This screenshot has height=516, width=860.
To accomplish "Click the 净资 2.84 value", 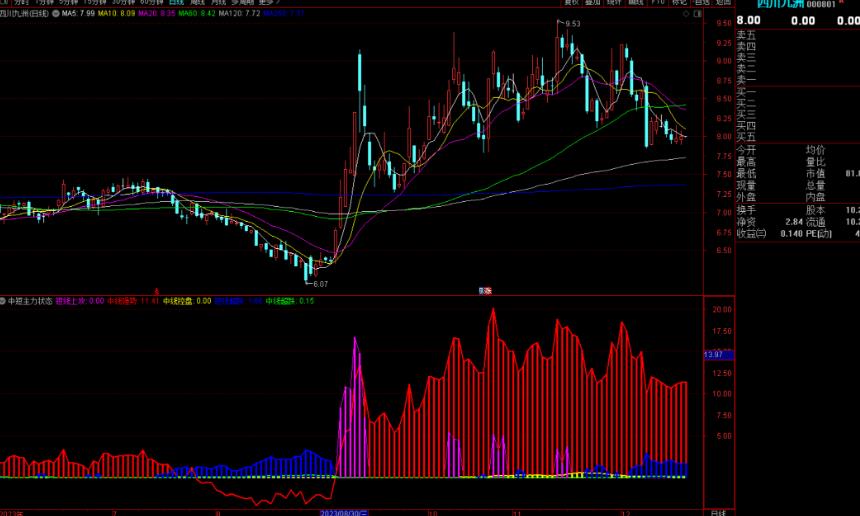I will point(794,222).
